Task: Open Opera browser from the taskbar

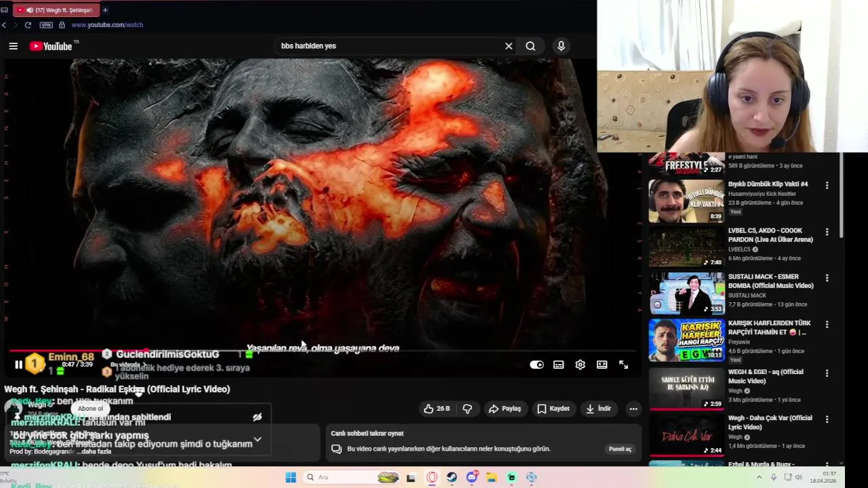Action: click(432, 477)
